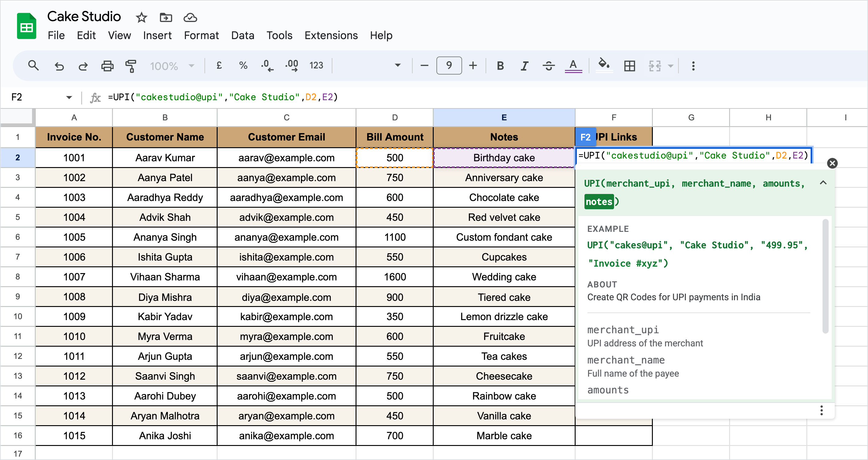
Task: Open the Edit menu
Action: pos(86,35)
